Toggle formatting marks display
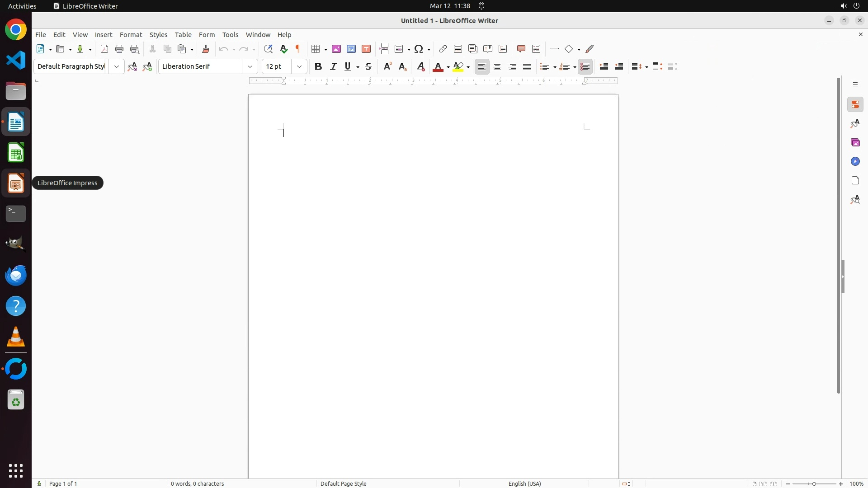 click(x=298, y=49)
